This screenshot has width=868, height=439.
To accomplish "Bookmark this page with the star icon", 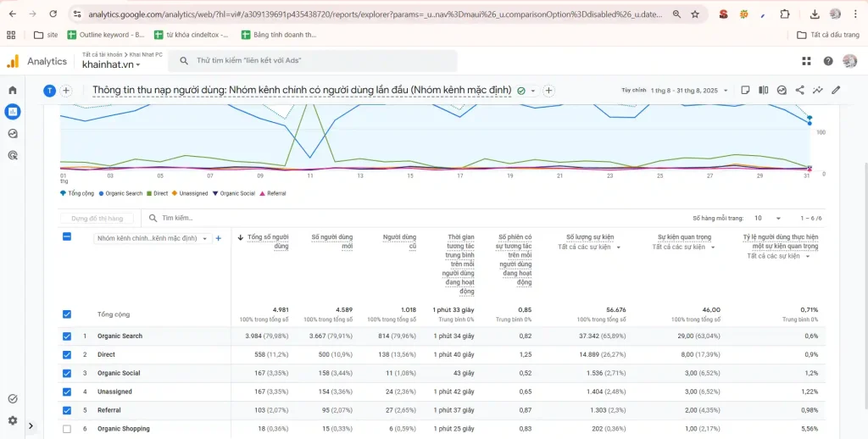I will click(695, 14).
